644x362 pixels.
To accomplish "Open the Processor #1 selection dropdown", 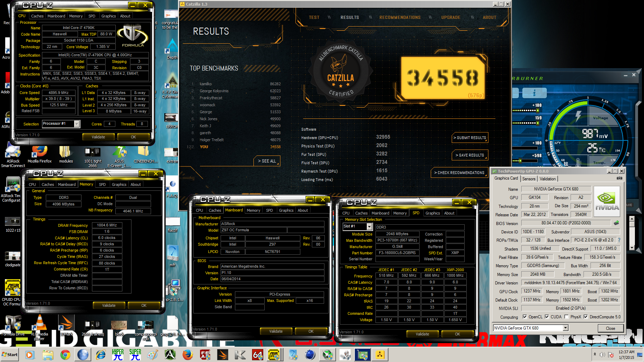I will 77,124.
